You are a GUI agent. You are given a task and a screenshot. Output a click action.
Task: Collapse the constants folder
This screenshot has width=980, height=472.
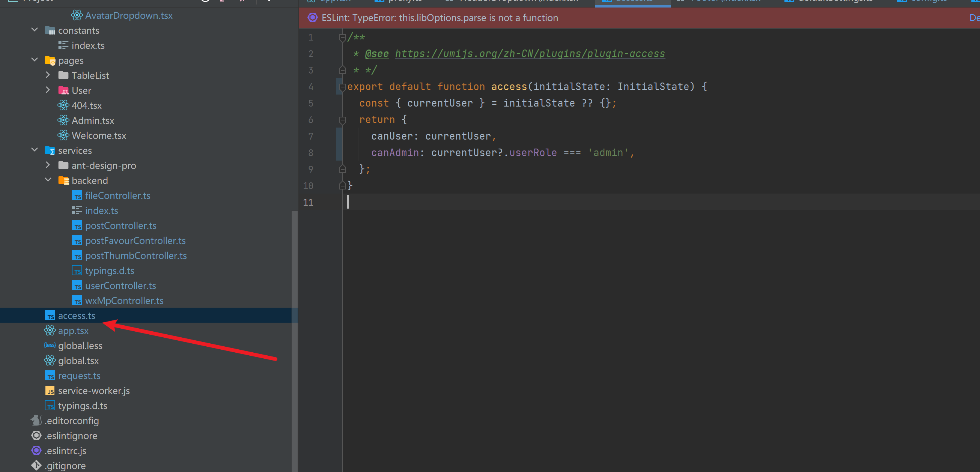(x=34, y=30)
